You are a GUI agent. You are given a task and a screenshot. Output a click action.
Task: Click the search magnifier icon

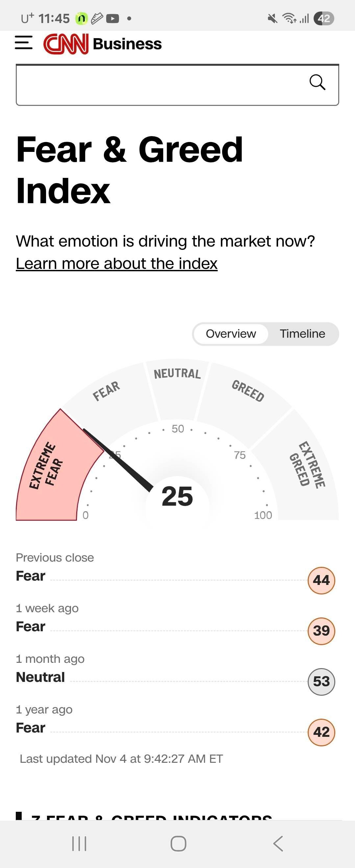(317, 82)
